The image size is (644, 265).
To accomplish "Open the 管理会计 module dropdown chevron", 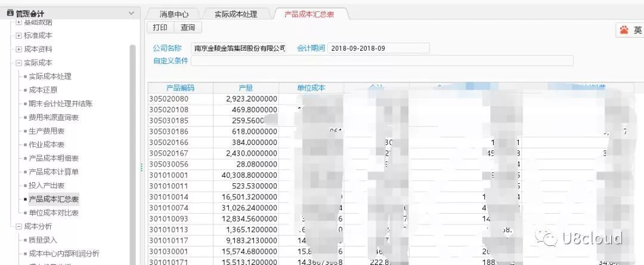I will coord(131,14).
